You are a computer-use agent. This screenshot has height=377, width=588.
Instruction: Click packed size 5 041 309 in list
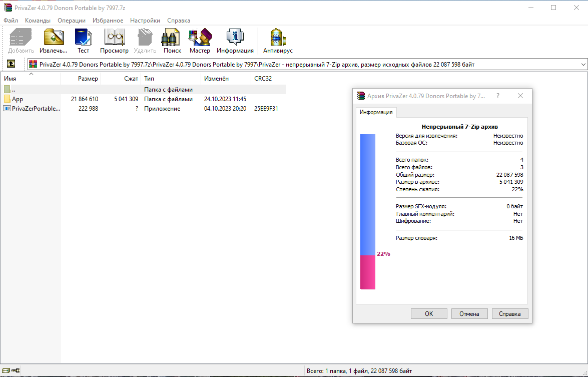tap(126, 99)
